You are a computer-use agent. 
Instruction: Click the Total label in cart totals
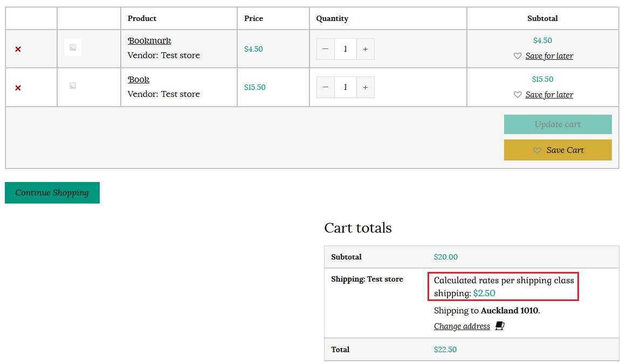(x=340, y=349)
